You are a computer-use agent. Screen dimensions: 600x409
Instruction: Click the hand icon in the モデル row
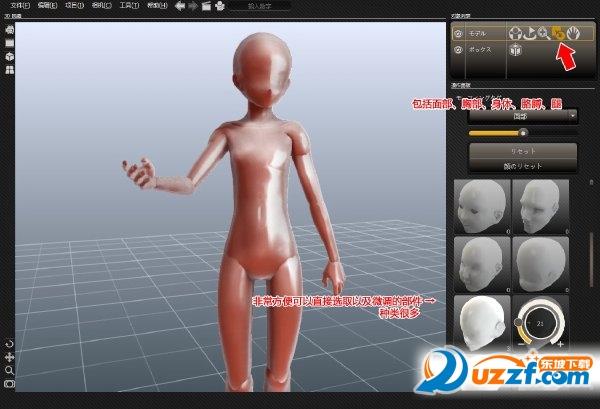575,33
